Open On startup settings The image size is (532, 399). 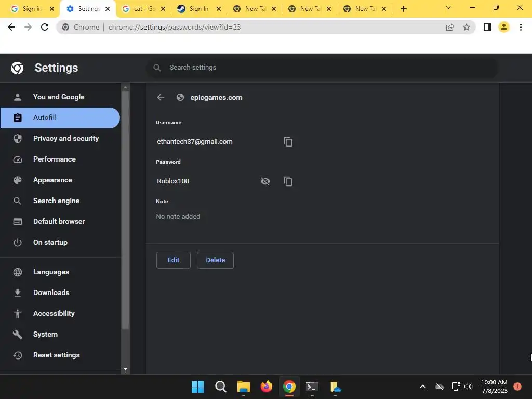coord(60,242)
